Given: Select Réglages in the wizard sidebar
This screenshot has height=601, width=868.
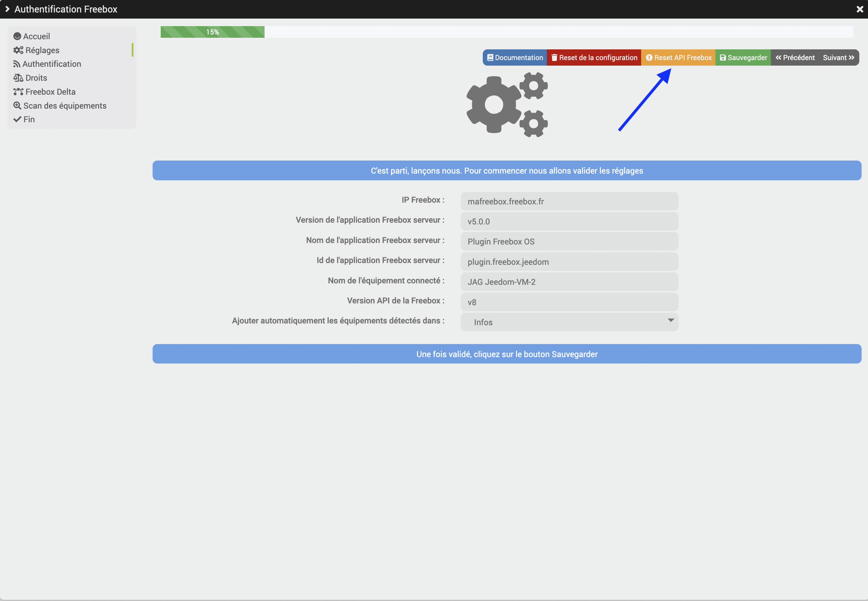Looking at the screenshot, I should 37,50.
